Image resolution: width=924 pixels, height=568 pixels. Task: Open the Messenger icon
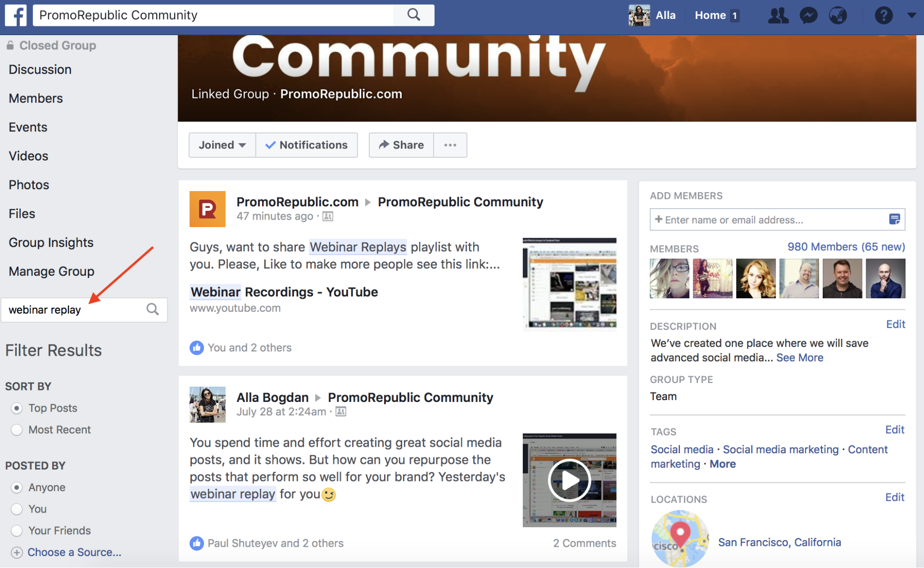point(808,15)
